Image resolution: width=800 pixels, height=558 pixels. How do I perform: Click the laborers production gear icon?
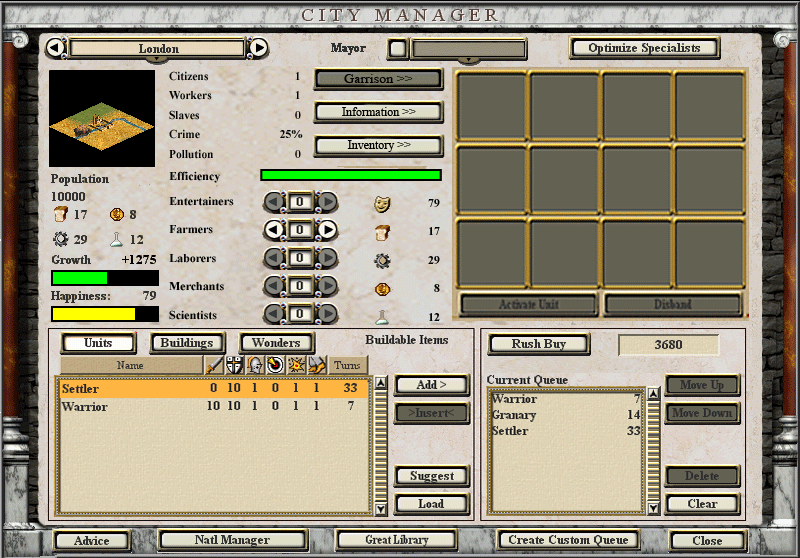tap(382, 261)
